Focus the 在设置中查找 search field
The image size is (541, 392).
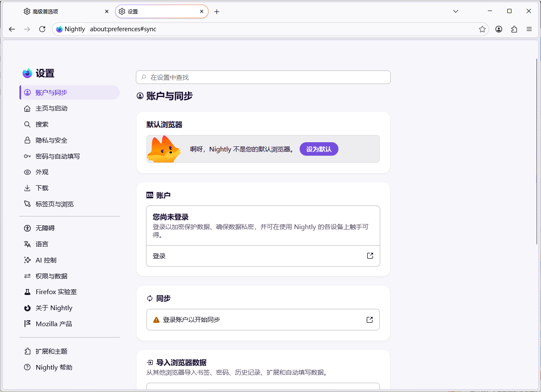tap(263, 77)
